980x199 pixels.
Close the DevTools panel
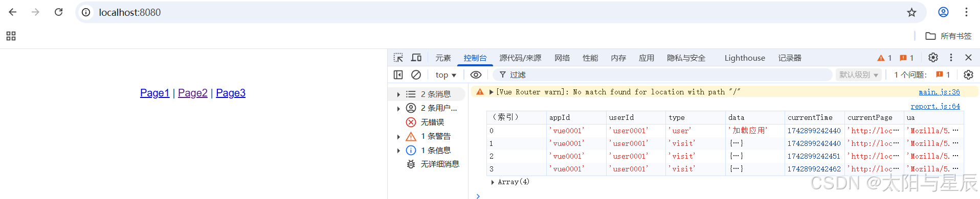click(x=968, y=58)
